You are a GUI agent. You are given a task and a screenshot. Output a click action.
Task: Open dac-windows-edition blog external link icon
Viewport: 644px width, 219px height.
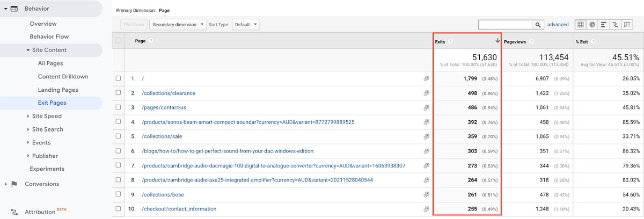pos(426,151)
